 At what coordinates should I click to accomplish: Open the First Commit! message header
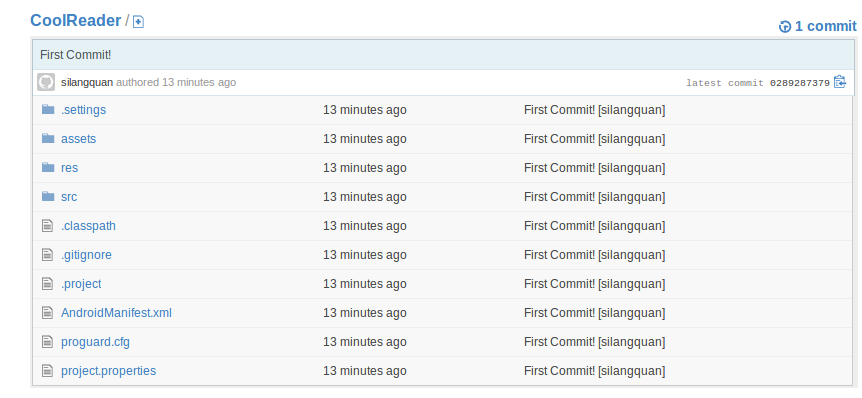[76, 55]
